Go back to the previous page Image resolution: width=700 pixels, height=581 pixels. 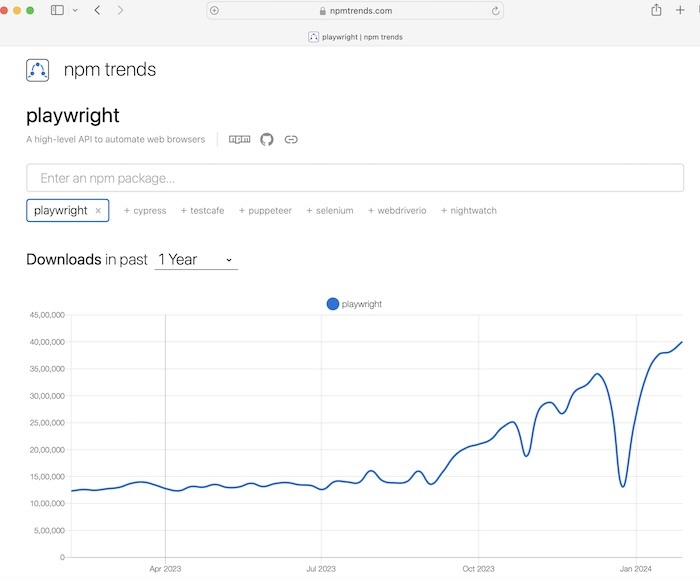pyautogui.click(x=97, y=10)
